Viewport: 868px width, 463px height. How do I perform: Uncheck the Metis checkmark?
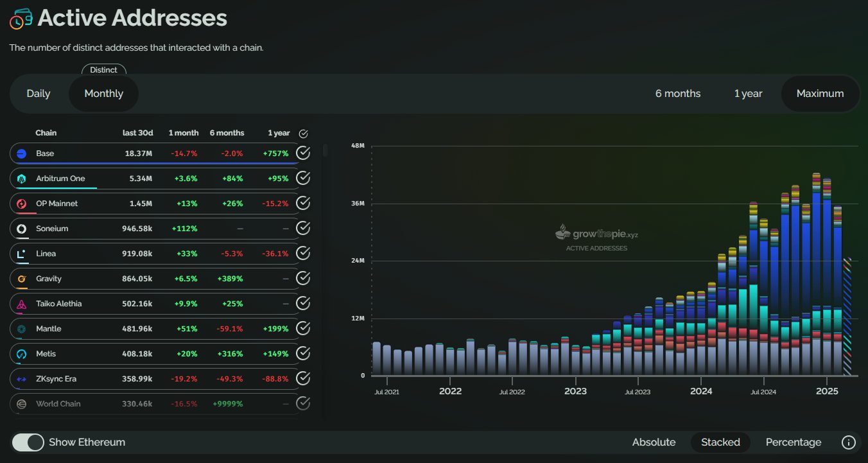pyautogui.click(x=303, y=354)
